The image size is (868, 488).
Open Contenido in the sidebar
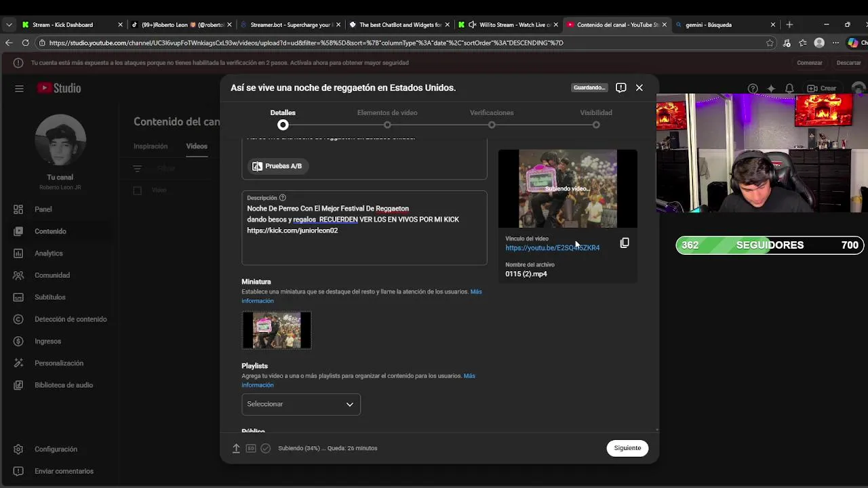(x=50, y=231)
